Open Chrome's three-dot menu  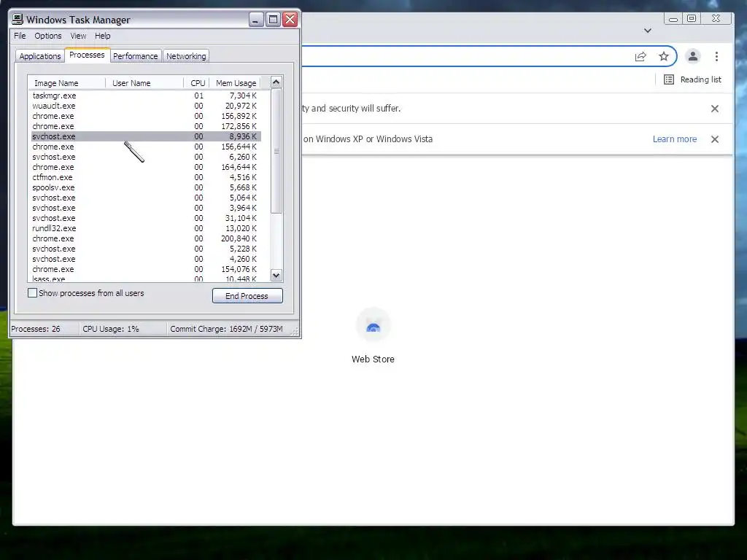[x=716, y=57]
